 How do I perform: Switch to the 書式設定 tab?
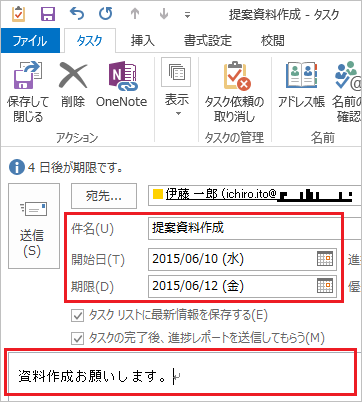208,41
